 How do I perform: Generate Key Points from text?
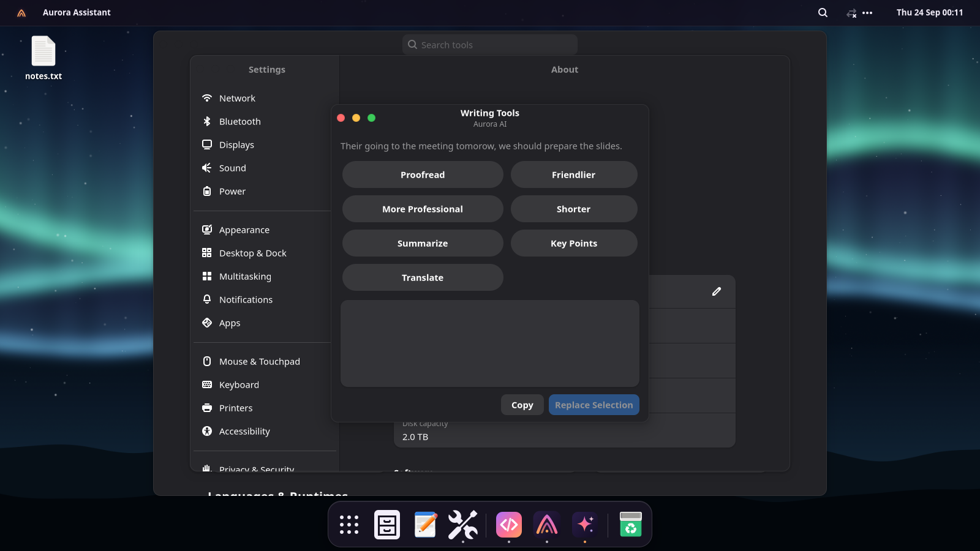574,243
